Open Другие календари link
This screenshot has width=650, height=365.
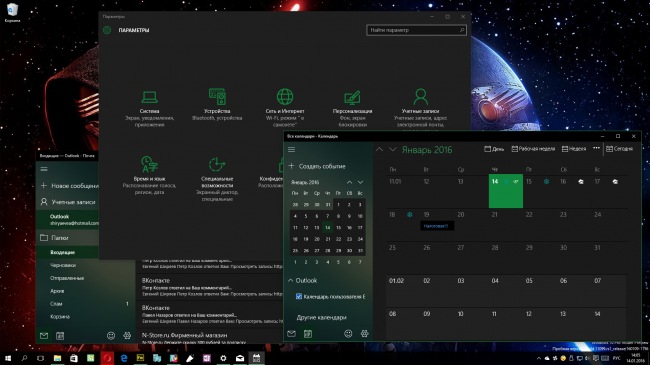321,317
